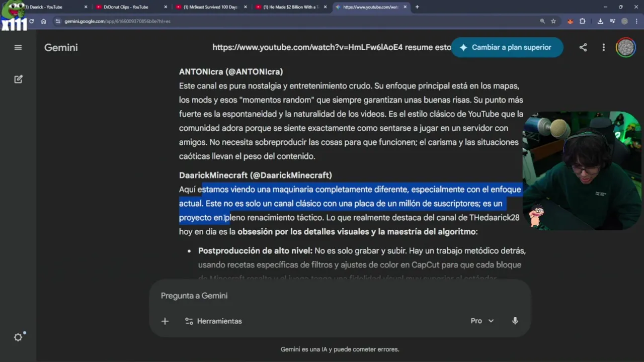Open the browser three-dot menu
The height and width of the screenshot is (362, 644).
coord(635,21)
